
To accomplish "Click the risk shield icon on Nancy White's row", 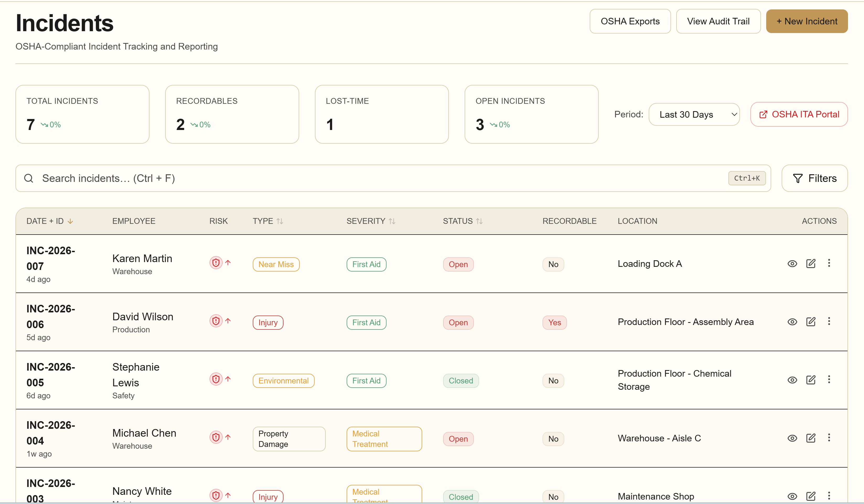I will click(x=216, y=495).
